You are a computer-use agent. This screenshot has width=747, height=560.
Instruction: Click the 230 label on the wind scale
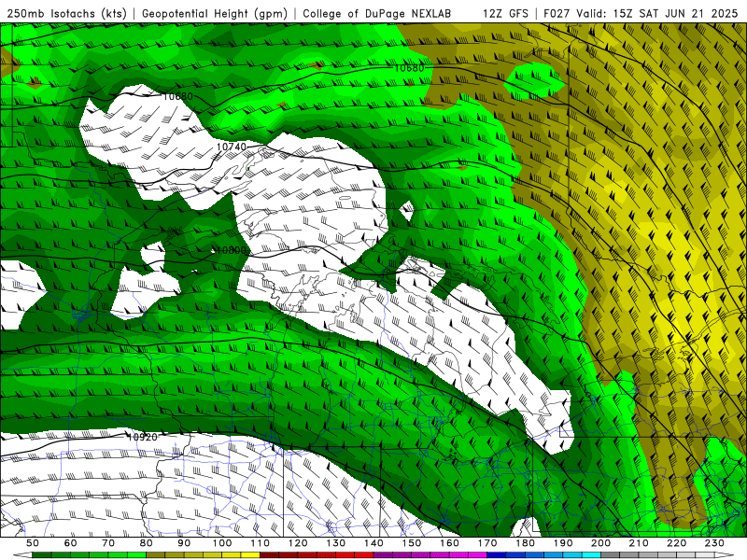tap(714, 543)
